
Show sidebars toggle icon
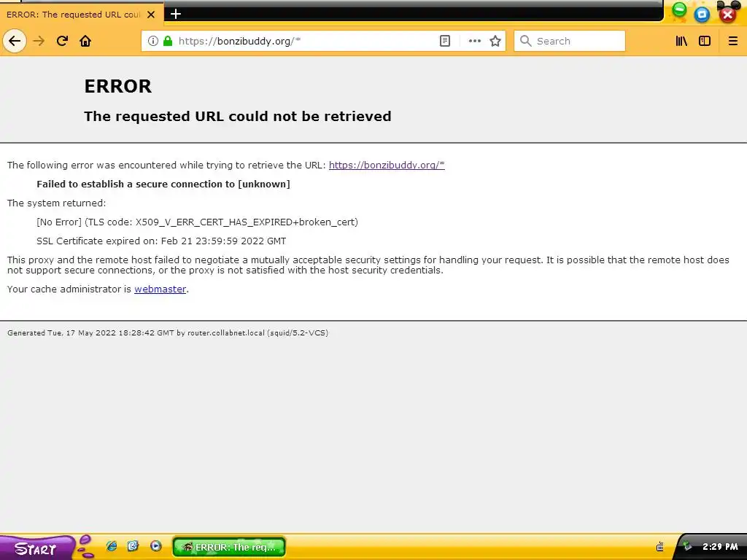click(705, 41)
